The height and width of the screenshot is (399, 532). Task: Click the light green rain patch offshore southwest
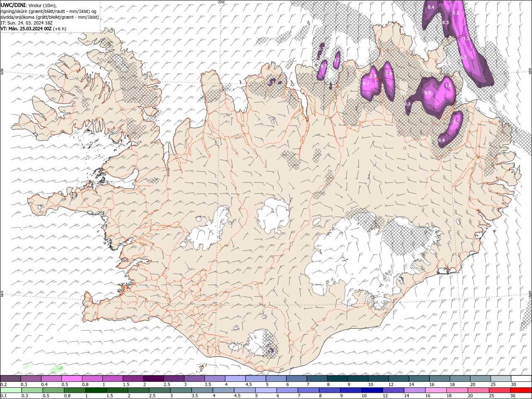click(x=57, y=369)
